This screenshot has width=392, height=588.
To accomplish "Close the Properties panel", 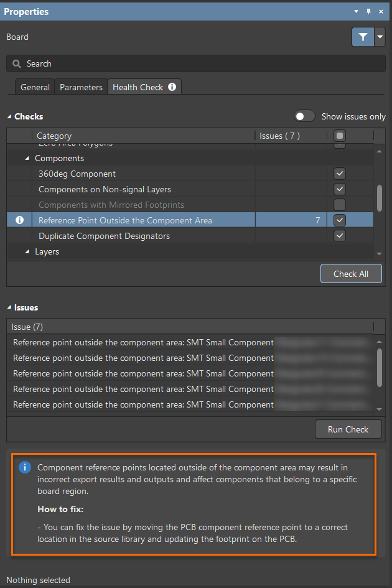I will tap(381, 12).
